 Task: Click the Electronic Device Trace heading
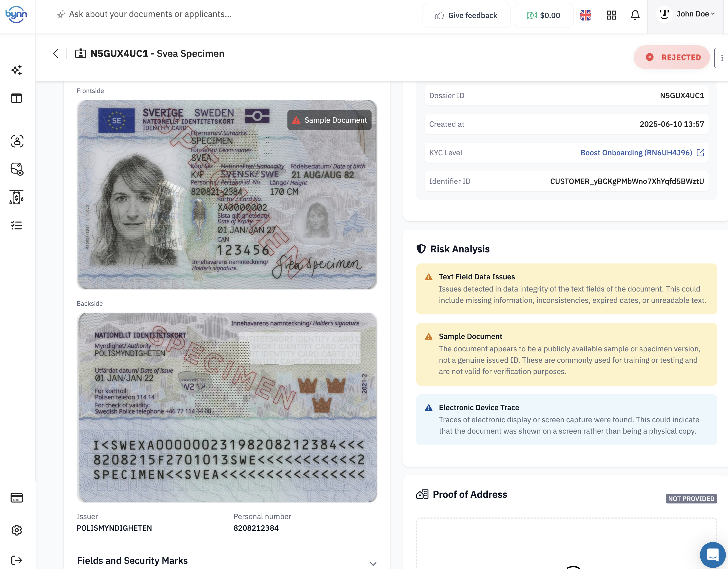coord(479,407)
